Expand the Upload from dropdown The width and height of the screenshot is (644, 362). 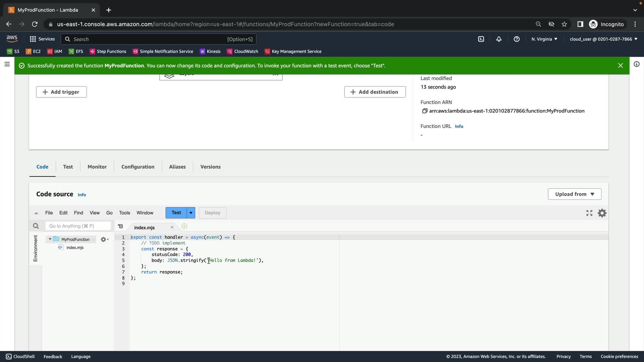click(574, 194)
